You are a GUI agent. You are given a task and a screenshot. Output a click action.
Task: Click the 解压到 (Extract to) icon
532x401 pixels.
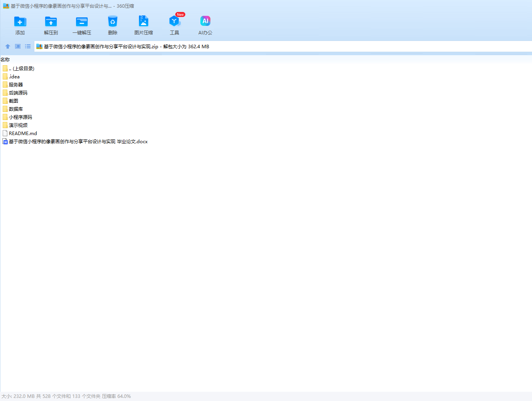(x=51, y=22)
